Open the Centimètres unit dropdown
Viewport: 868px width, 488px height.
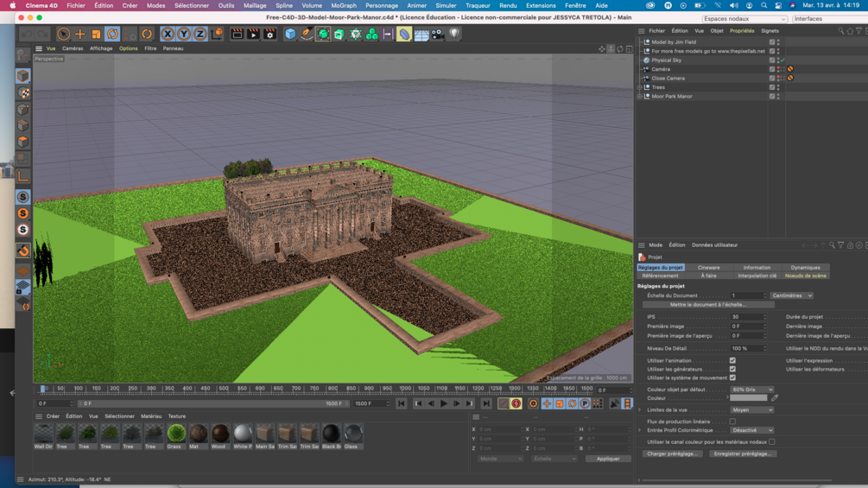(x=792, y=295)
